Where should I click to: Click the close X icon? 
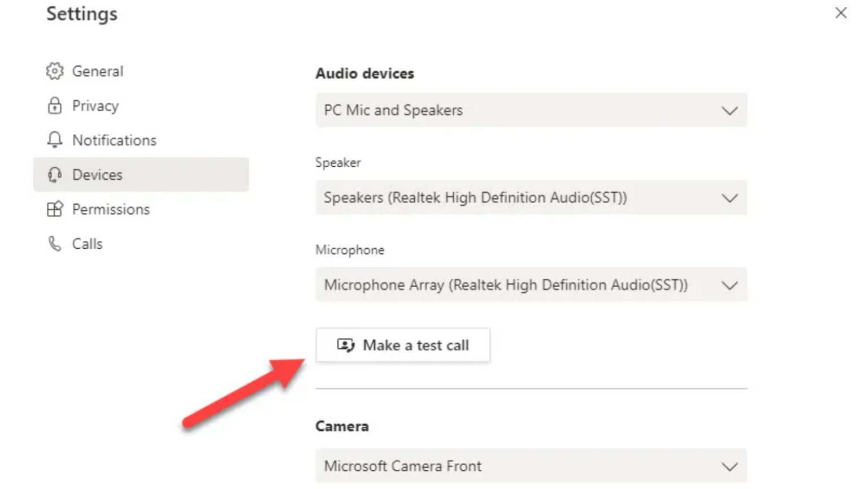click(841, 13)
